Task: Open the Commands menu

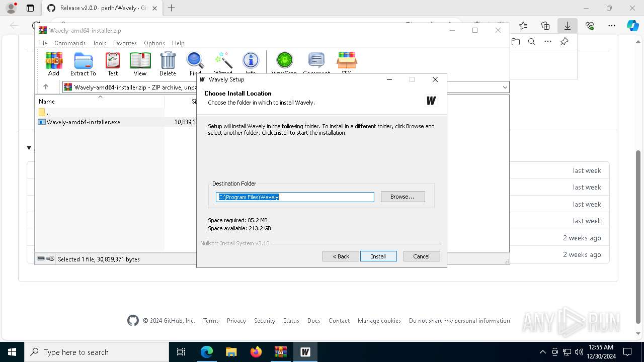Action: tap(70, 43)
